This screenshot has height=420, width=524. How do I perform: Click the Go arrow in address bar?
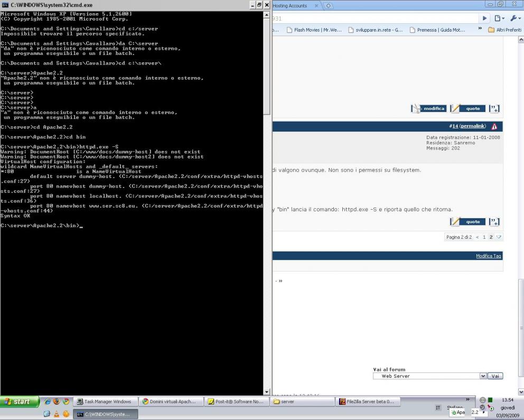coord(484,18)
